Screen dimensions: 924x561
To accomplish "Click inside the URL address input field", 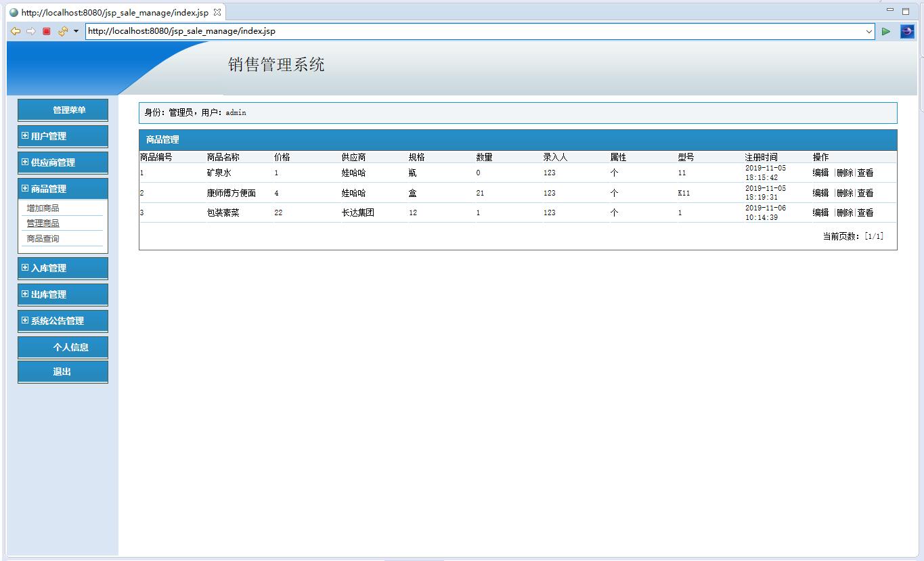I will pyautogui.click(x=406, y=31).
